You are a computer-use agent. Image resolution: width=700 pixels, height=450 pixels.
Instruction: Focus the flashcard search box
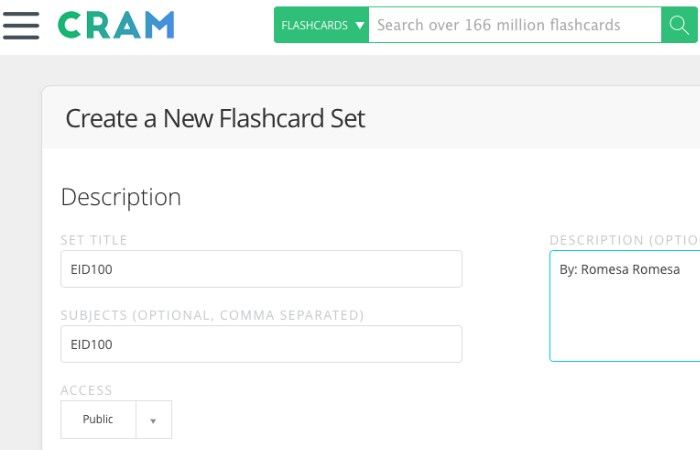click(514, 25)
